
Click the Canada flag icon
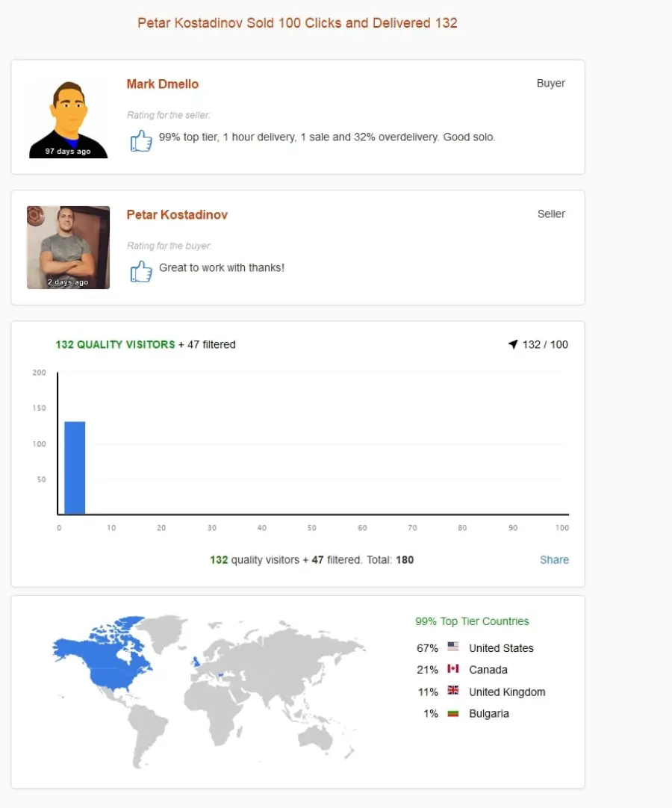click(453, 668)
